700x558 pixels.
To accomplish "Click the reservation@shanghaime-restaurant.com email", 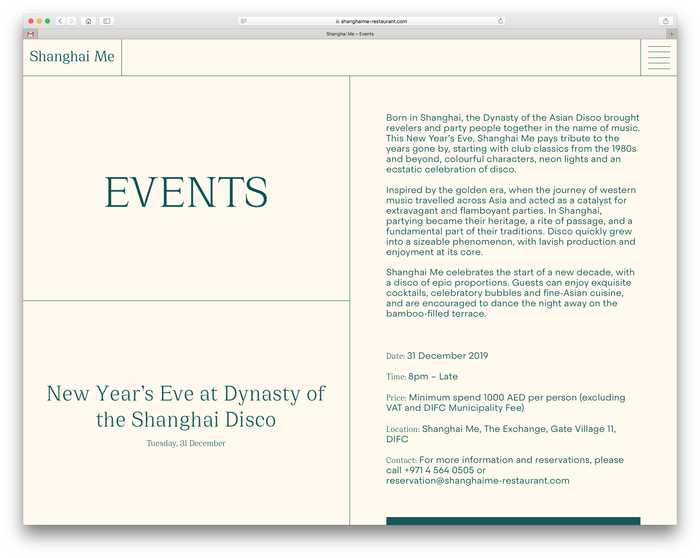I will click(478, 481).
